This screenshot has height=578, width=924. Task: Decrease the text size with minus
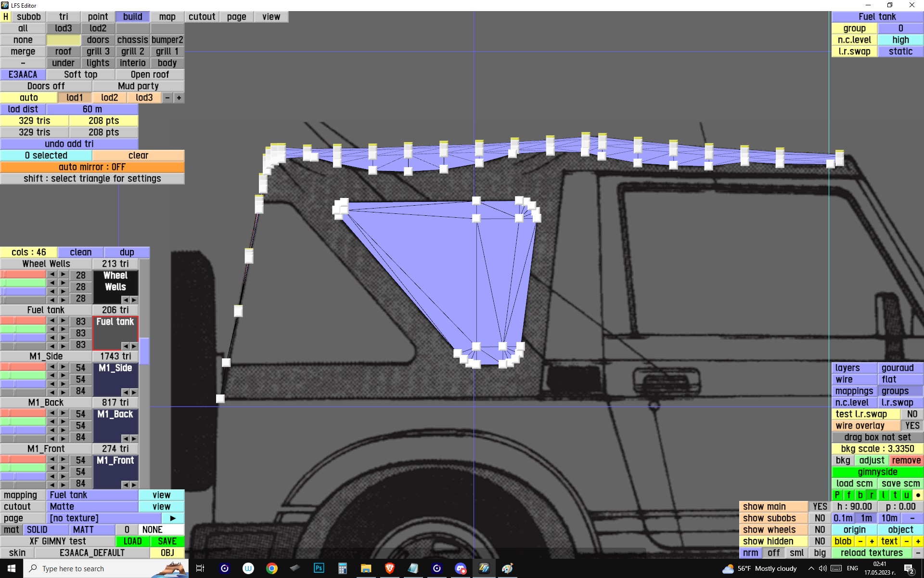coord(906,541)
